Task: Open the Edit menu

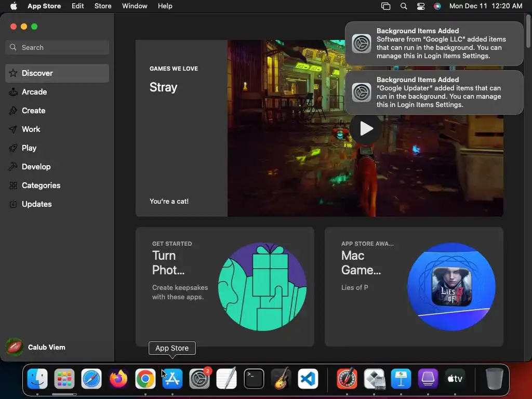Action: pos(78,6)
